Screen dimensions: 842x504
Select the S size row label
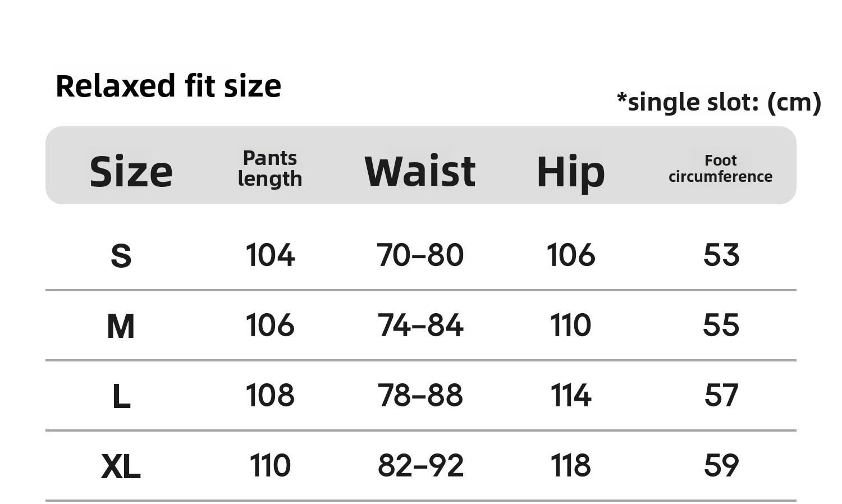(x=121, y=256)
